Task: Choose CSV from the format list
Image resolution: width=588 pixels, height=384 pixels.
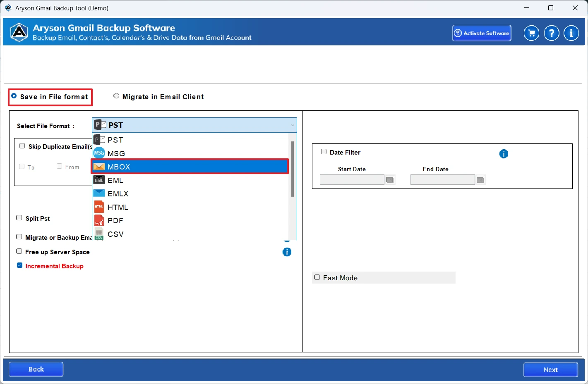Action: [x=190, y=234]
